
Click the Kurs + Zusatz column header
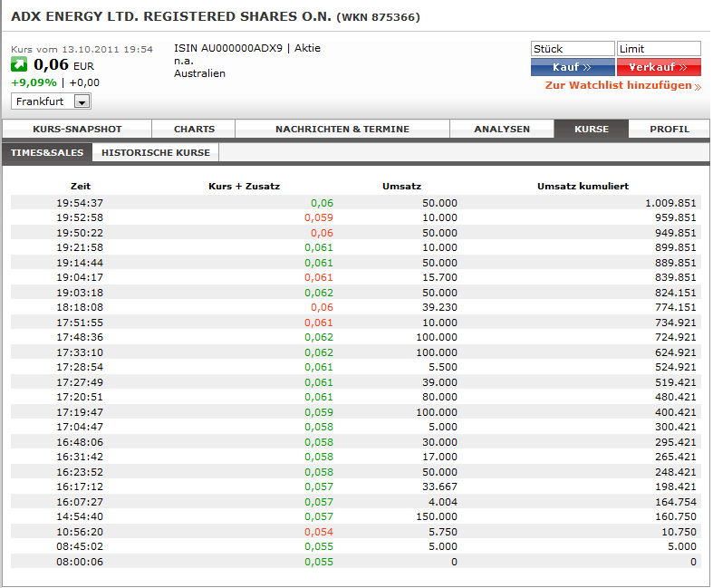245,186
